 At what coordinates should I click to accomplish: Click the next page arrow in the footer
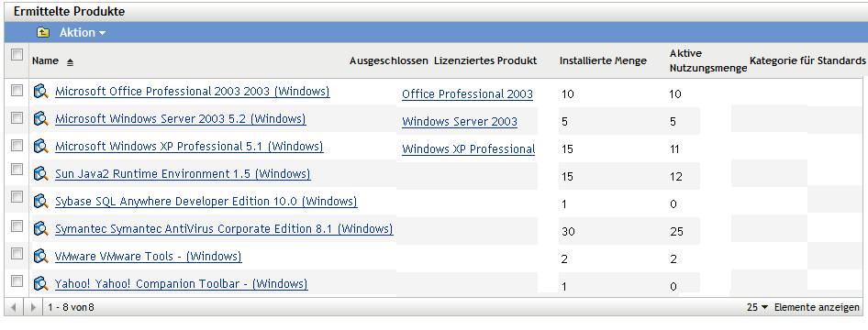33,307
